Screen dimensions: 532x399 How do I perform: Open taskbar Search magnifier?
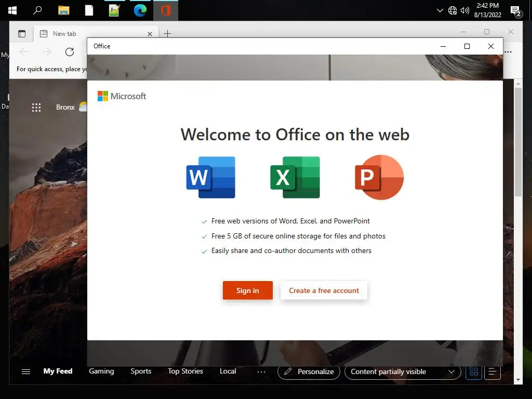pyautogui.click(x=37, y=10)
